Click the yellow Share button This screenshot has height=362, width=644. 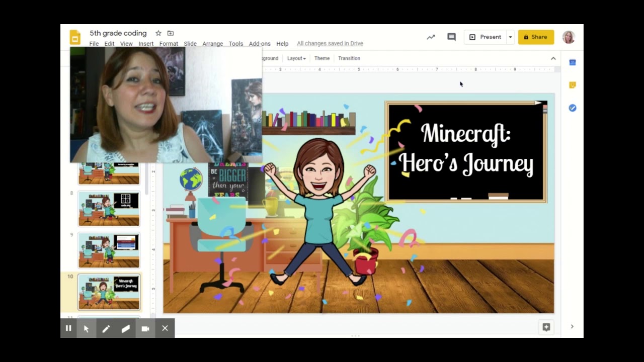(x=536, y=37)
